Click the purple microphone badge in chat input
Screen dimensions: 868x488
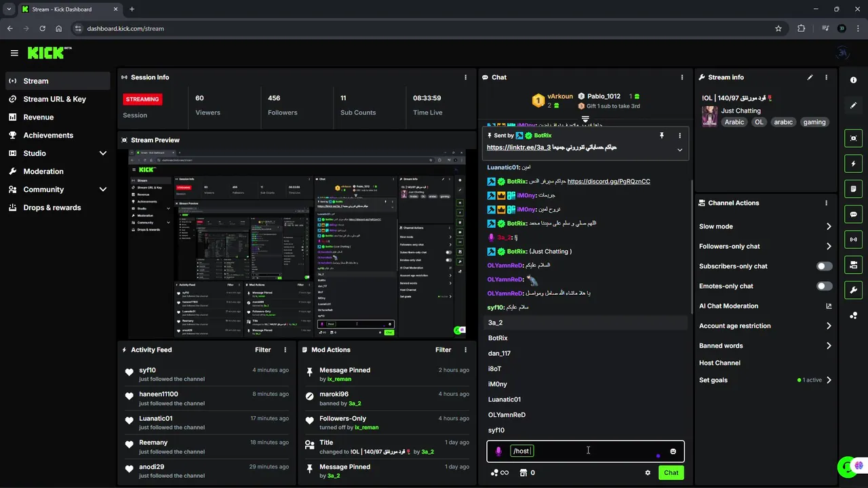pyautogui.click(x=498, y=451)
